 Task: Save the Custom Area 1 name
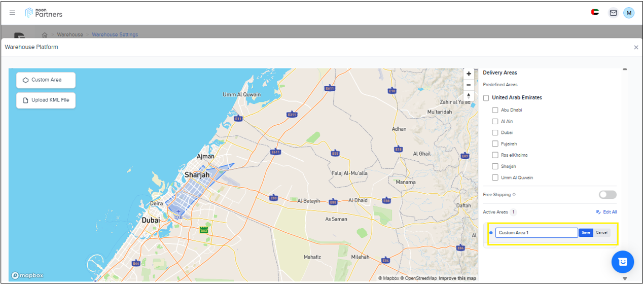(x=586, y=233)
